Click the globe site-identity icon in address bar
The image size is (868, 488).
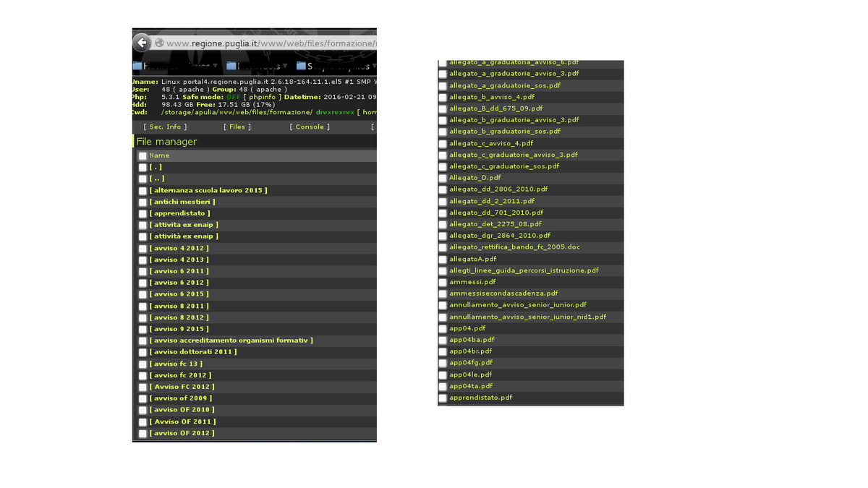(159, 43)
